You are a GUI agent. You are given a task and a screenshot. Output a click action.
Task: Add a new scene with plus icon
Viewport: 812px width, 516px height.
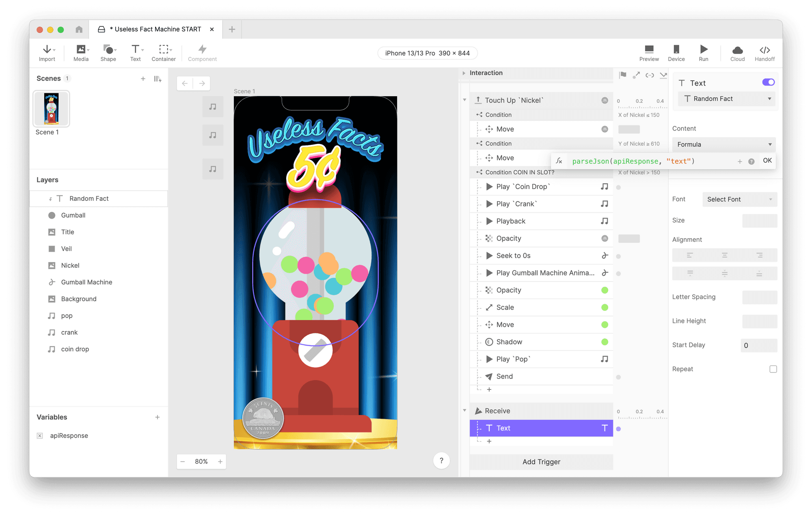[143, 79]
